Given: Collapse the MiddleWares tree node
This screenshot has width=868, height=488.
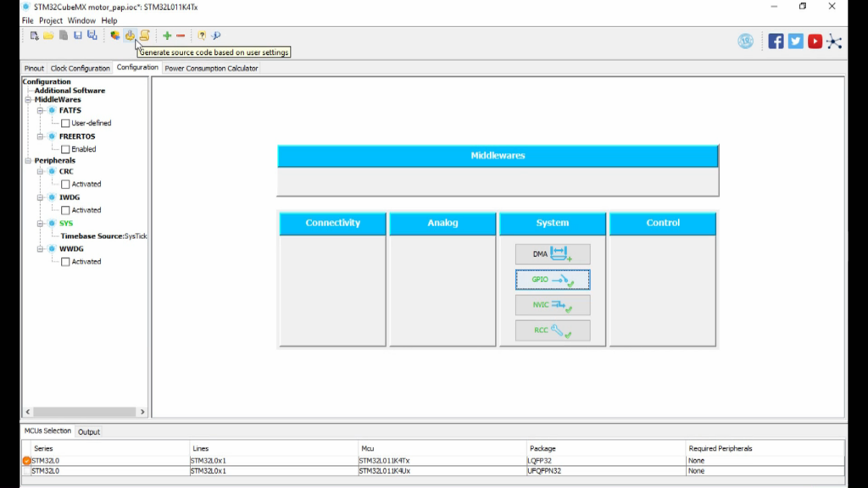Looking at the screenshot, I should tap(28, 100).
